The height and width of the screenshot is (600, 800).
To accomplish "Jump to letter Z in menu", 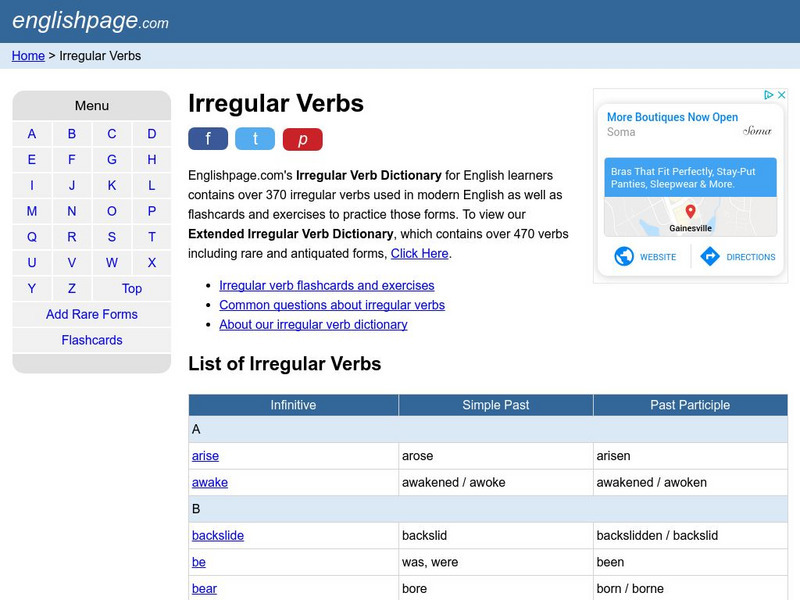I will [72, 288].
